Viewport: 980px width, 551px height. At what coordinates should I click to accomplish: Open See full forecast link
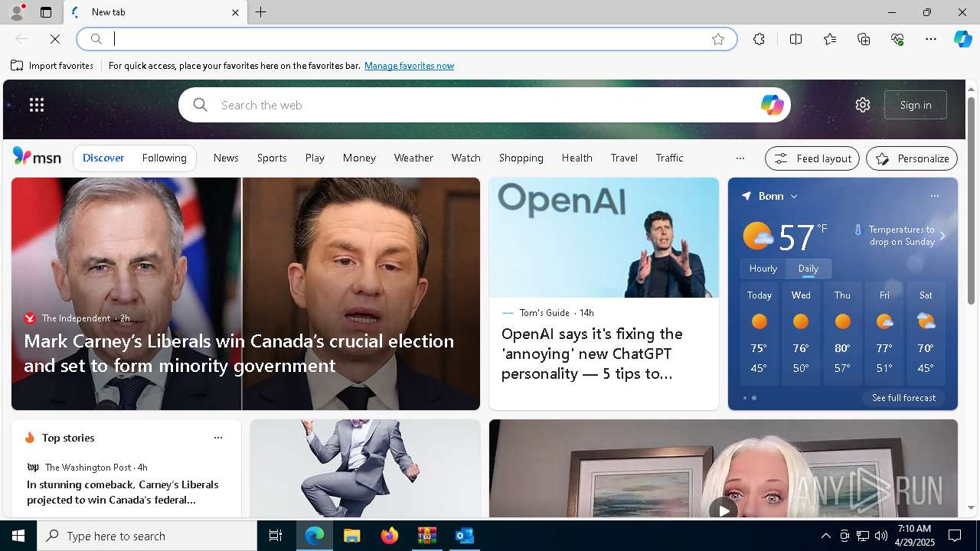(903, 398)
